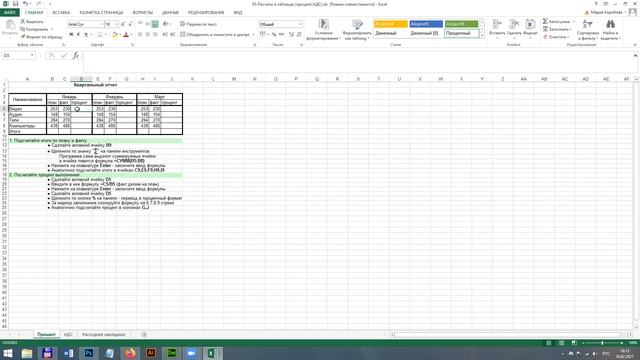Apply the orange Акцент4 cell style
Viewport: 640px width, 360px height.
[391, 24]
